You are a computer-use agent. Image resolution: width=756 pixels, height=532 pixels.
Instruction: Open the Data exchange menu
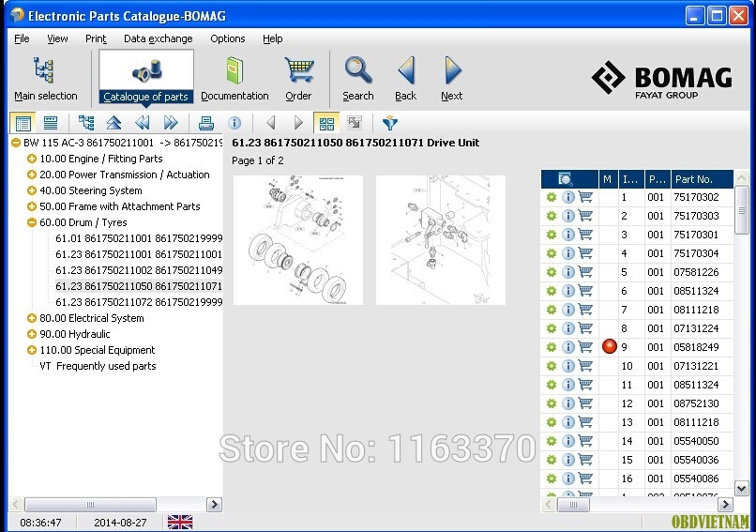159,38
